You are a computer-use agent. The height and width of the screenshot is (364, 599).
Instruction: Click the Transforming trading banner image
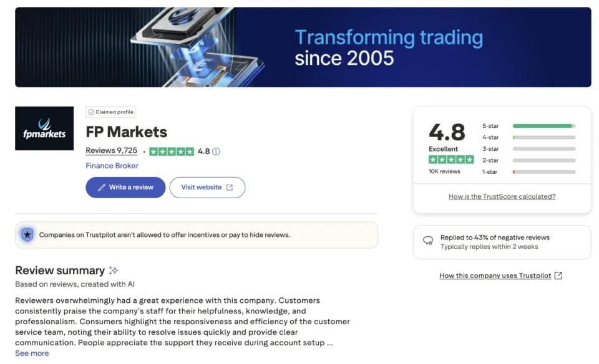[303, 47]
